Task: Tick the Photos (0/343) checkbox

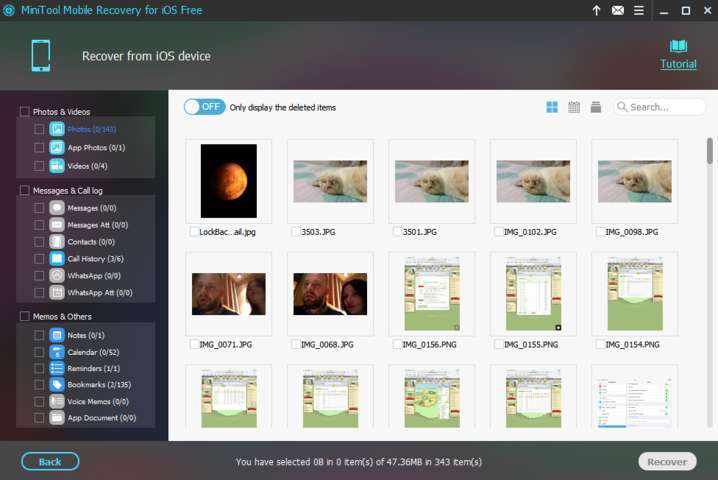Action: [39, 129]
